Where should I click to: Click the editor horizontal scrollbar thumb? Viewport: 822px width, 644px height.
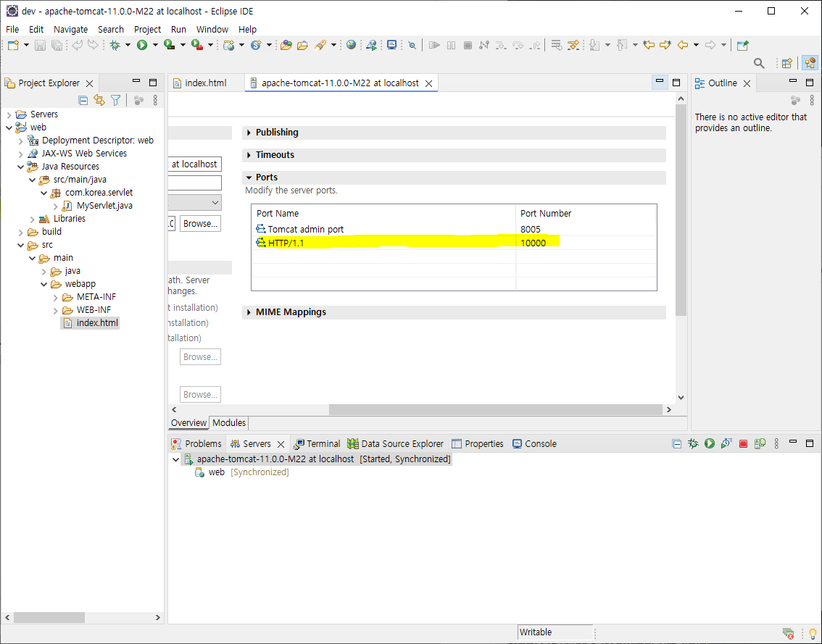click(x=495, y=410)
